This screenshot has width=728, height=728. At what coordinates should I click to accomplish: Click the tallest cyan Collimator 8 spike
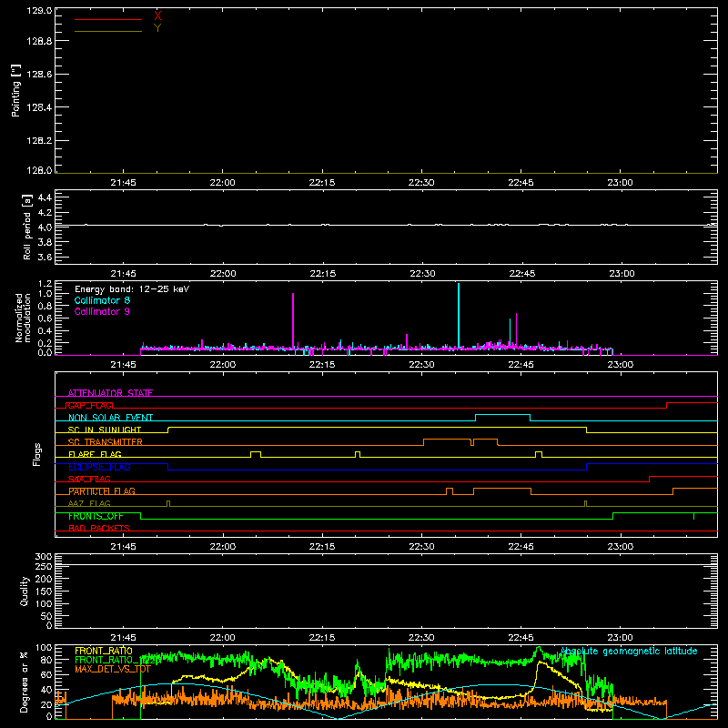pos(459,315)
